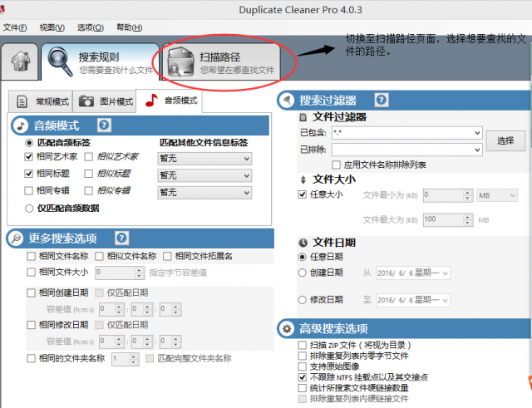The width and height of the screenshot is (532, 408).
Task: Click the 文件最大为 size input field
Action: pos(448,219)
